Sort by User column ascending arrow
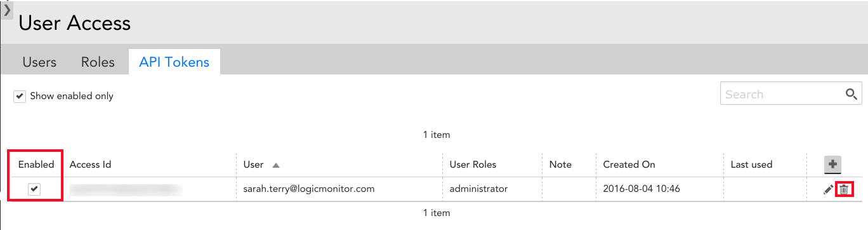Viewport: 868px width, 230px height. coord(275,165)
